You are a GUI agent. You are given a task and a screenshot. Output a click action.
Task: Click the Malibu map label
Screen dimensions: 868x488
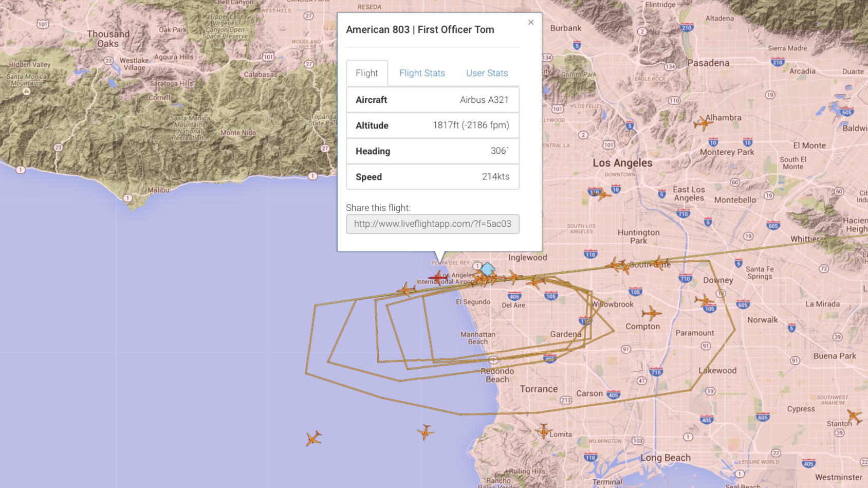pos(158,190)
